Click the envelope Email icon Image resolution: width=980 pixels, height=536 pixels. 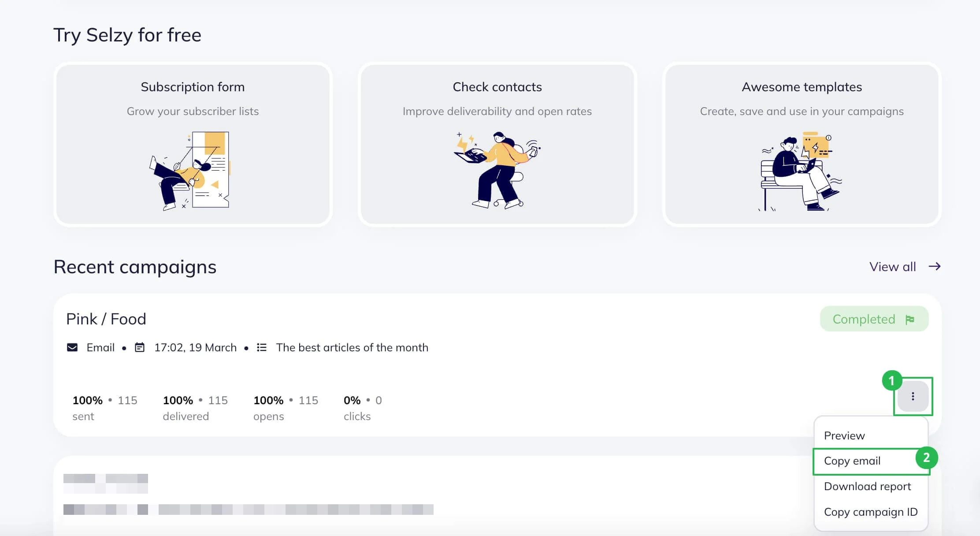tap(72, 347)
